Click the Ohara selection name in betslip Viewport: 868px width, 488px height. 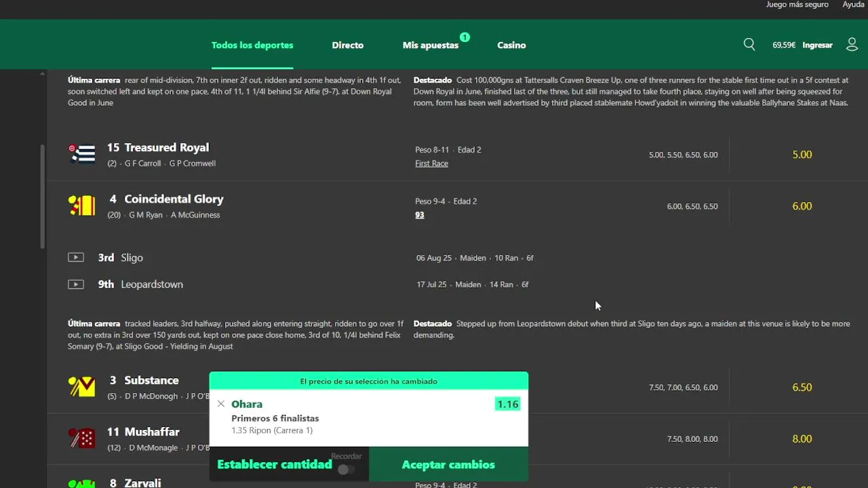[x=247, y=404]
